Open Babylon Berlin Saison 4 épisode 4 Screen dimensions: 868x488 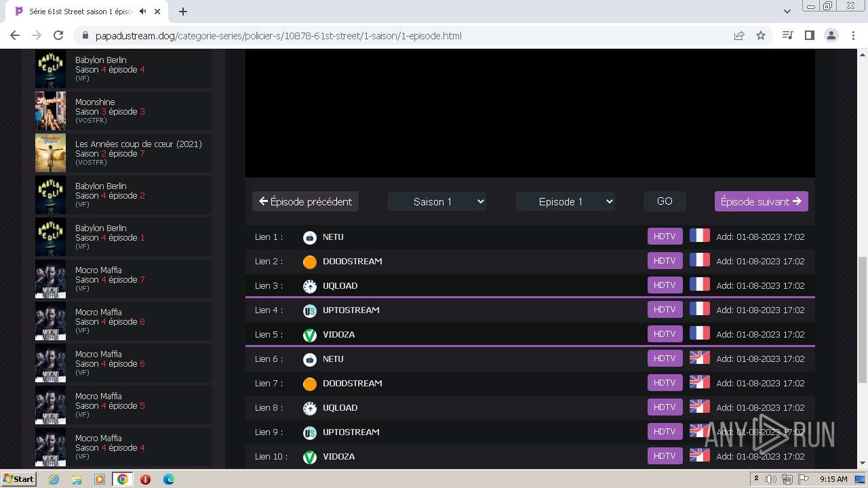tap(123, 69)
